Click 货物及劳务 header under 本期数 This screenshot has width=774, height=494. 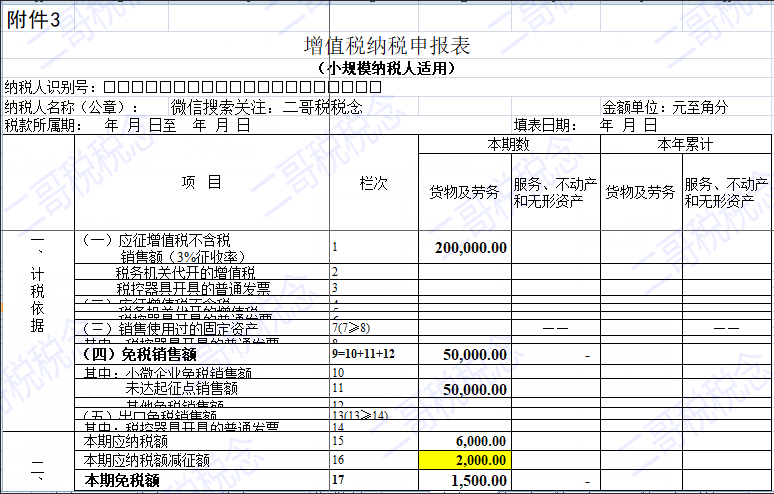[x=464, y=192]
